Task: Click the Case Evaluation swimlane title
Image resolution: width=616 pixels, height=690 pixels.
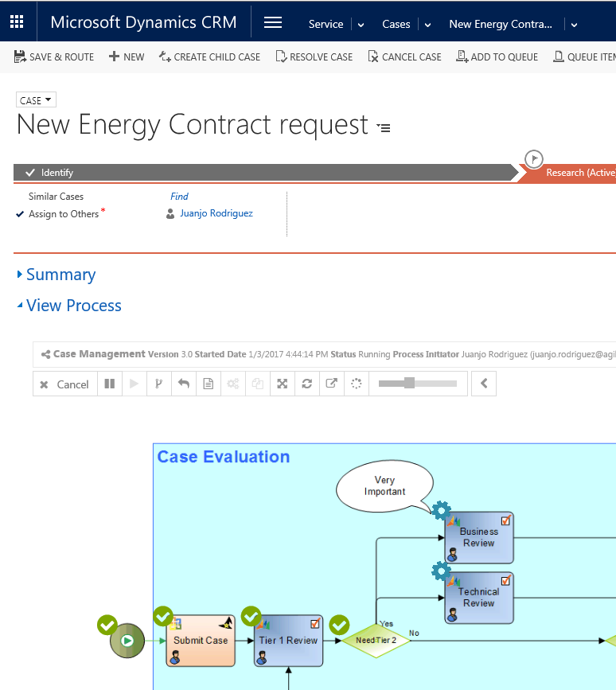Action: (224, 457)
